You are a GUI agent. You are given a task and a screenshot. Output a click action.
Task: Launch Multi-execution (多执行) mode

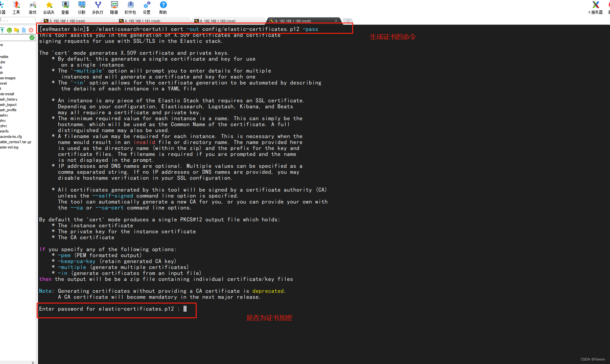(x=98, y=8)
